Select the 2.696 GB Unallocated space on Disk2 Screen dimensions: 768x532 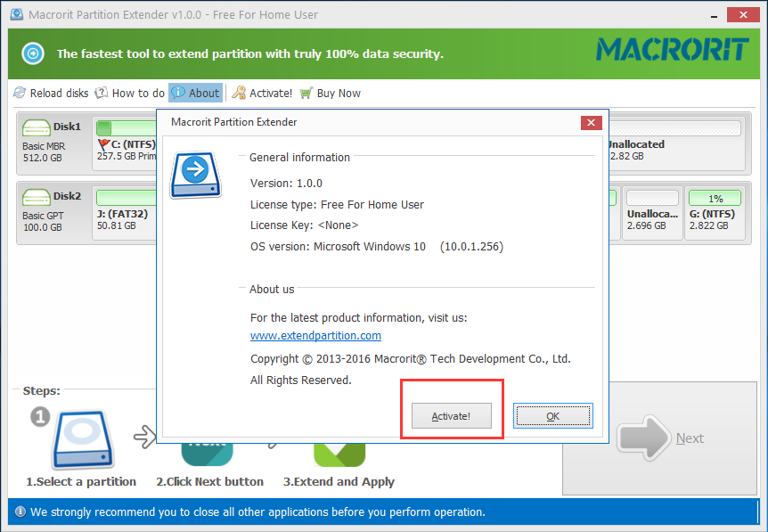(x=651, y=219)
